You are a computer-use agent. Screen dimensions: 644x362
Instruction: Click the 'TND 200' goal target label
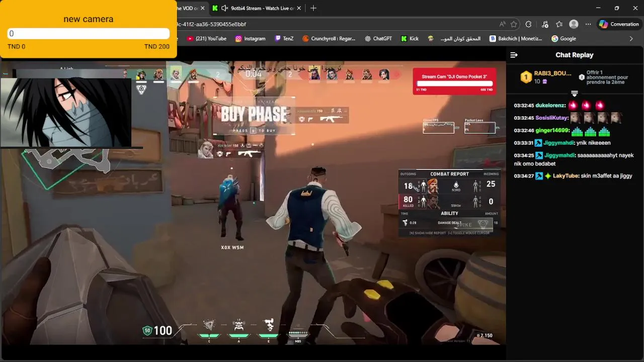point(157,46)
